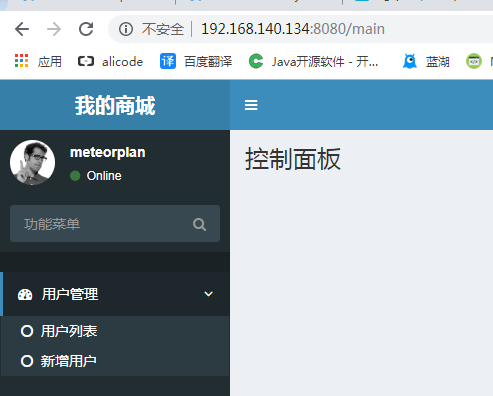Open the 新增用户 menu item
This screenshot has height=396, width=493.
click(115, 361)
